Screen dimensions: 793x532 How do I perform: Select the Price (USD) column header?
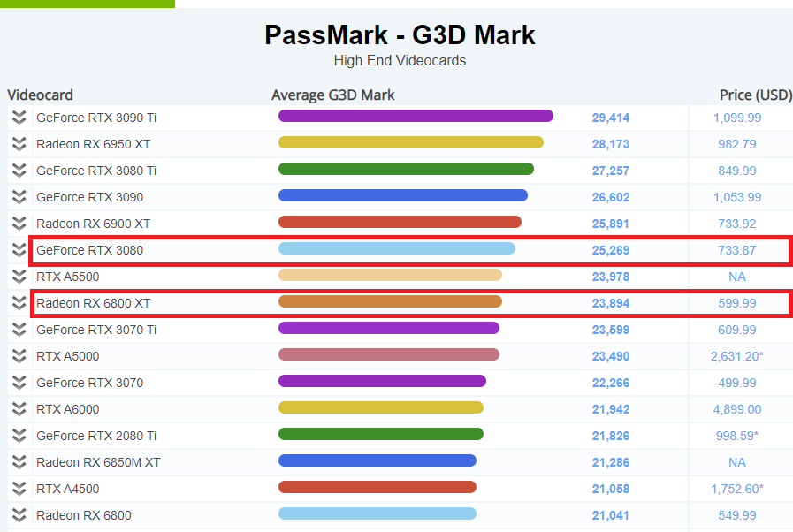pyautogui.click(x=756, y=95)
